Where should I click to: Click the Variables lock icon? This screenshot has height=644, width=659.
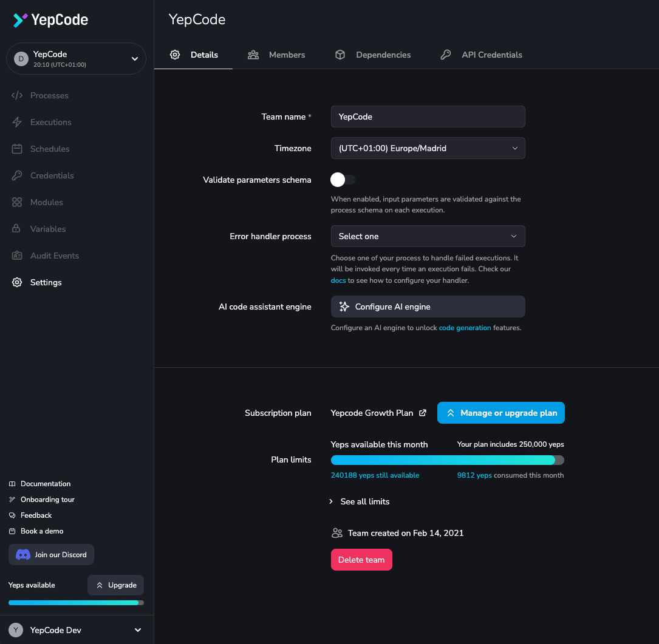[16, 229]
